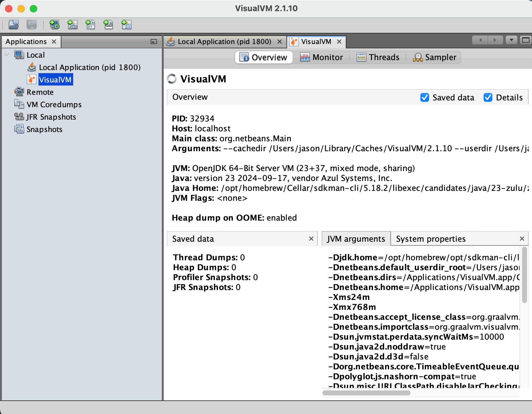Click the Heap dump on OOME: enabled line
The image size is (532, 414).
point(234,218)
